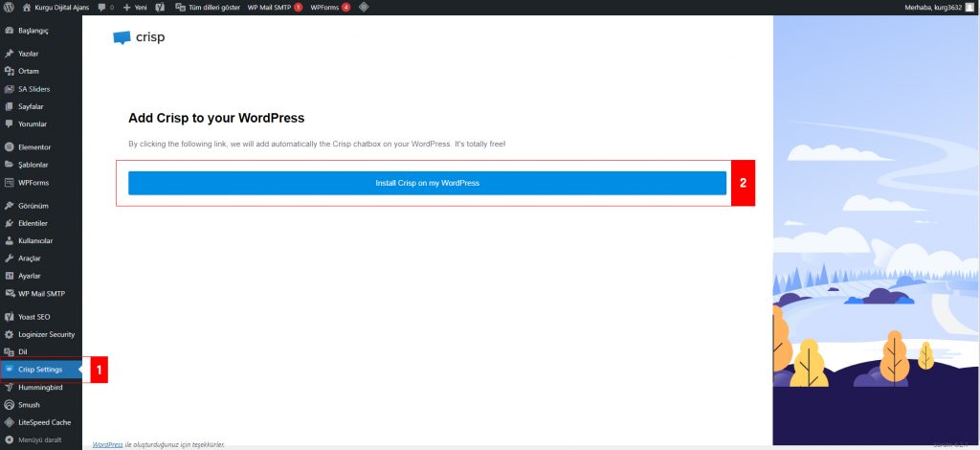Click the Yoast SEO sidebar icon
Screen dimensions: 980x450
click(9, 317)
